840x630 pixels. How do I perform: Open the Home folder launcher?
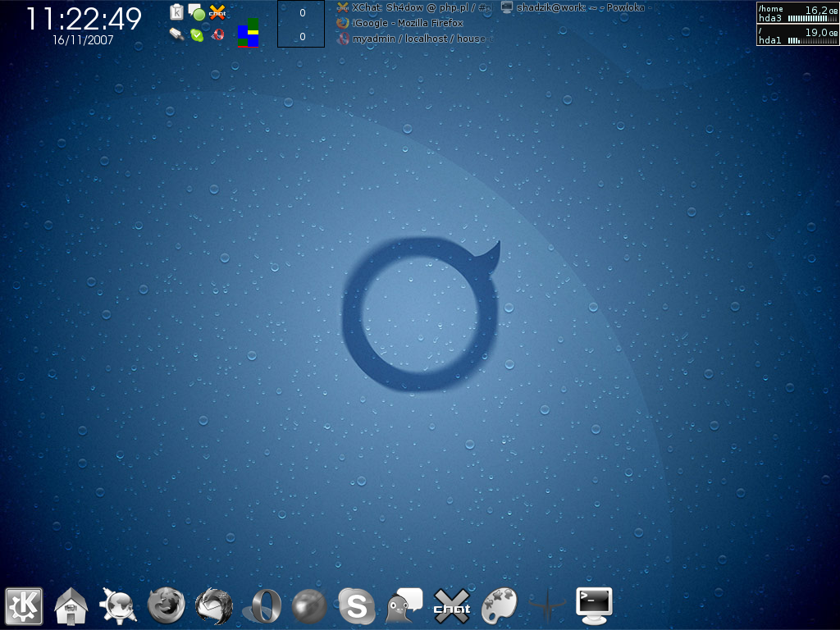pos(71,606)
